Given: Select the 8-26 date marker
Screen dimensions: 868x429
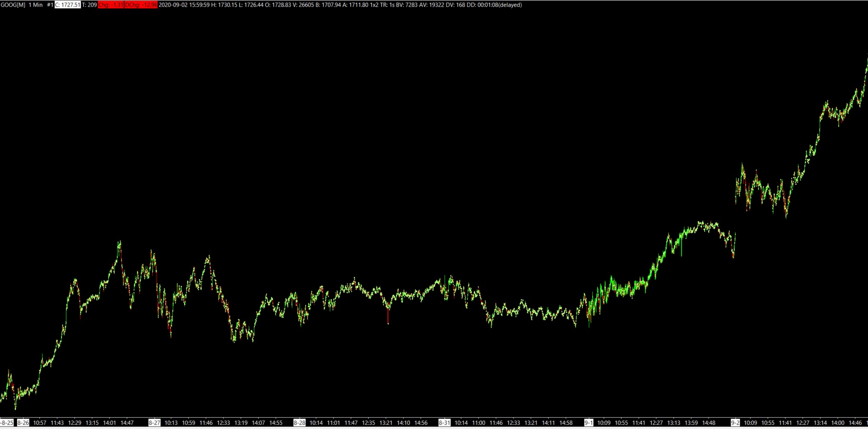Looking at the screenshot, I should coord(23,423).
